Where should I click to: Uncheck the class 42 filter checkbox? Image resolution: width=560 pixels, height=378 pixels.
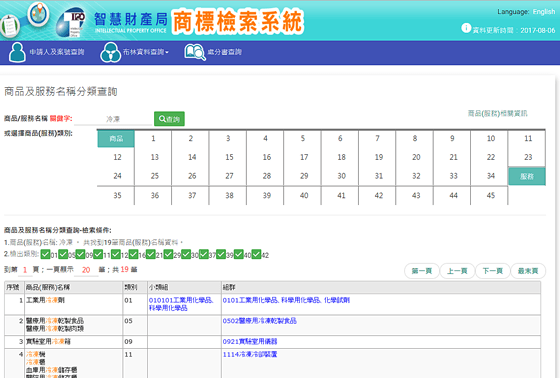256,254
